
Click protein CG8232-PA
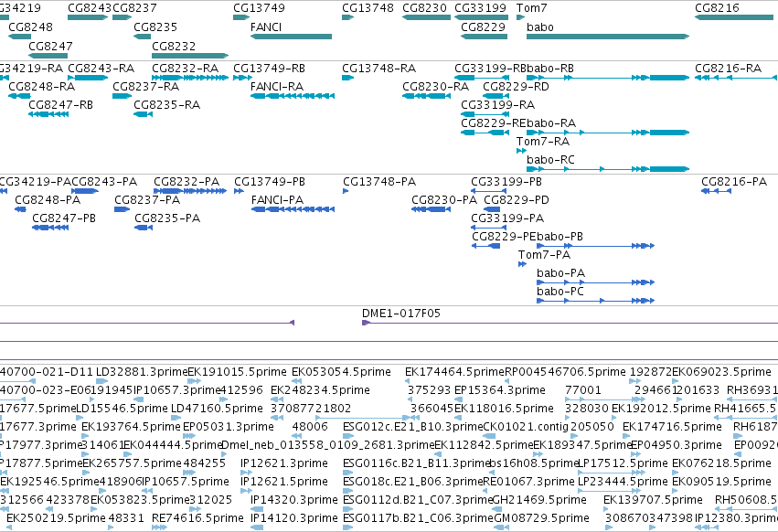tap(187, 182)
